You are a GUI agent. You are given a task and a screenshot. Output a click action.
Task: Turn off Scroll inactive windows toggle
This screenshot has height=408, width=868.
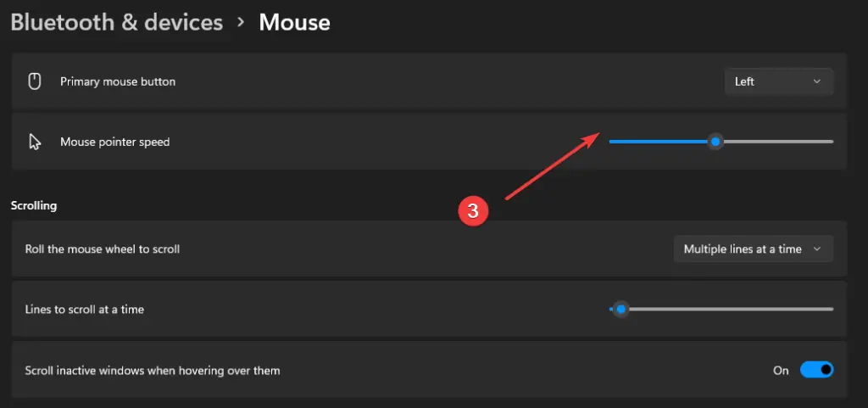816,371
